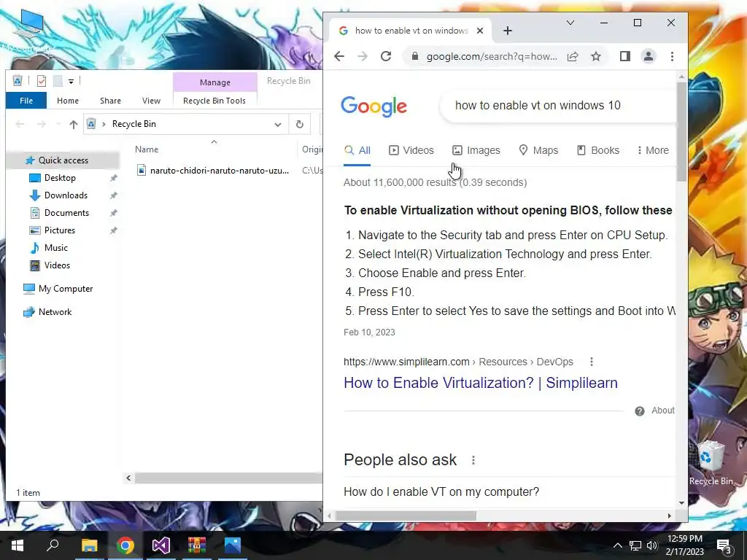Open Visual Studio from taskbar
The image size is (747, 560).
161,545
